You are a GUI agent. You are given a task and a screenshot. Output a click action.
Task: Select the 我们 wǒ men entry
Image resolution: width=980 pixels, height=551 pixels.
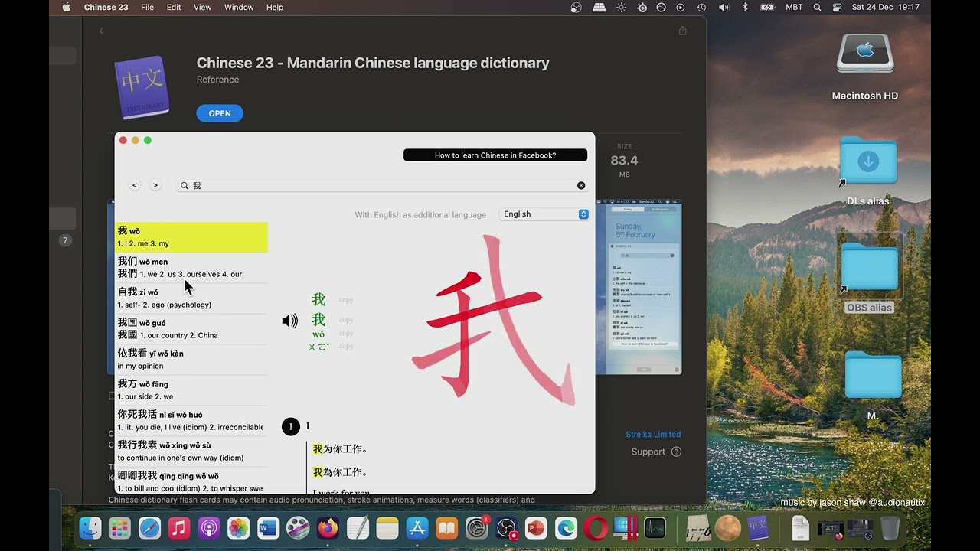point(191,268)
